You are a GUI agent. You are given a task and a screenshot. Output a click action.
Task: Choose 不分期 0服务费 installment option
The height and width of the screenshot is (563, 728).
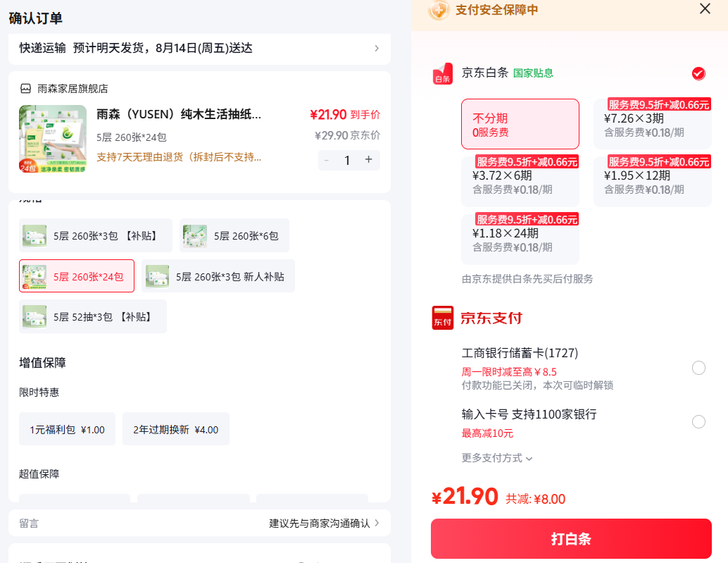click(x=520, y=124)
